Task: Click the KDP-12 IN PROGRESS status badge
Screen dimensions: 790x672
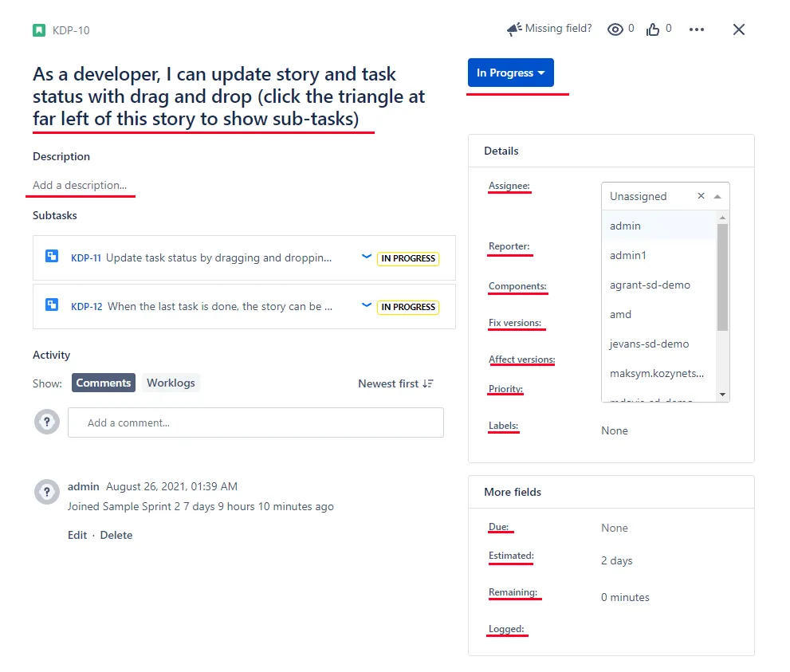Action: (408, 307)
